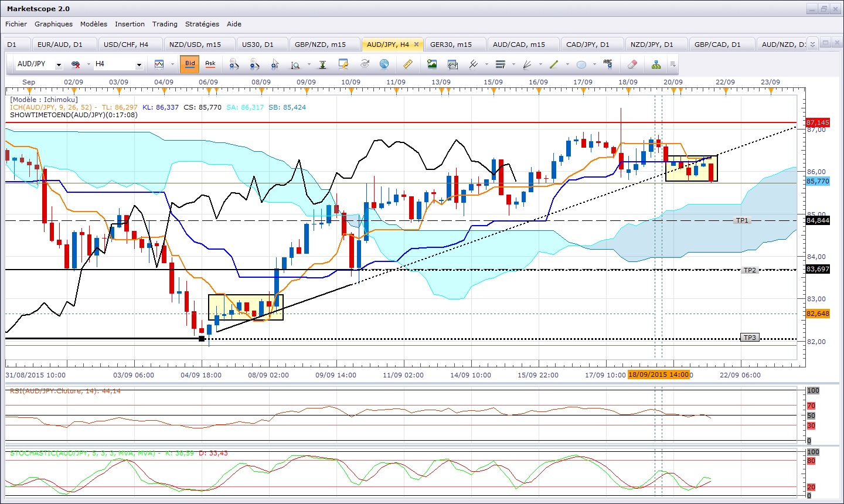Open the H4 timeframe dropdown
This screenshot has width=844, height=504.
(x=139, y=64)
